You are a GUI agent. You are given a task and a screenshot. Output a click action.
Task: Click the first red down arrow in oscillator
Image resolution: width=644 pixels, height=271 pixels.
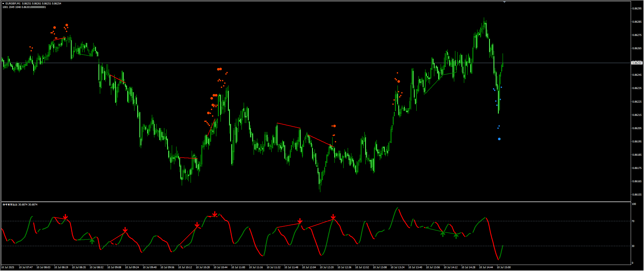point(65,217)
